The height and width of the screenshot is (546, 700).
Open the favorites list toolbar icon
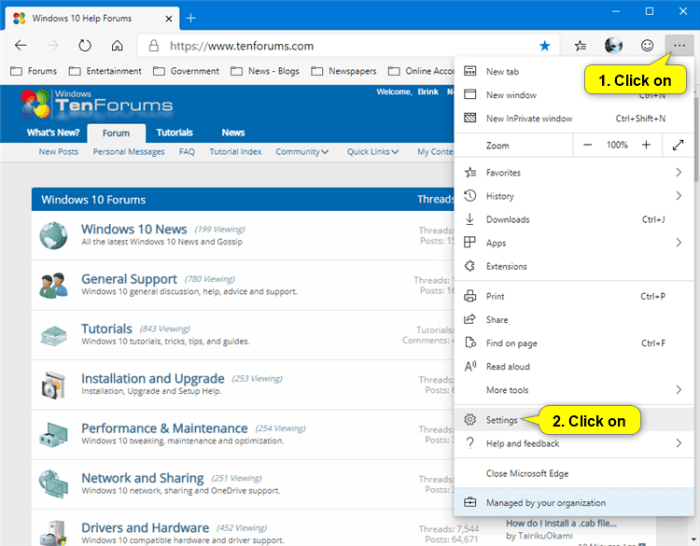click(580, 46)
